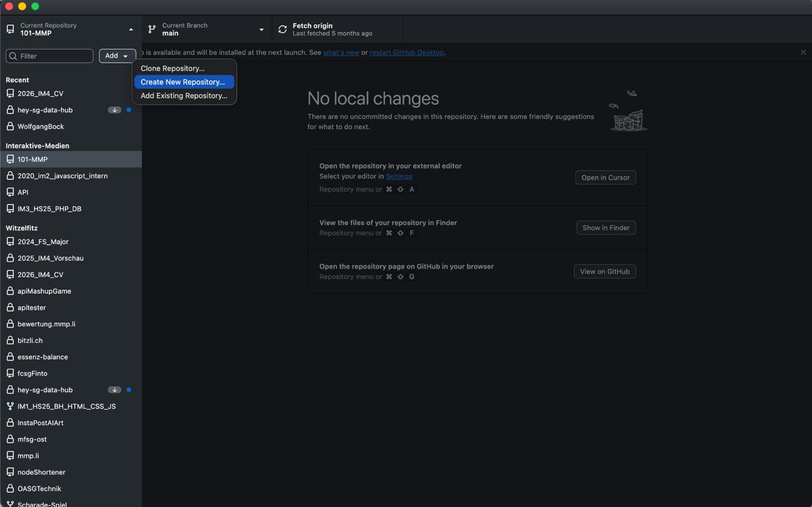Choose Clone Repository… from menu

(x=184, y=68)
